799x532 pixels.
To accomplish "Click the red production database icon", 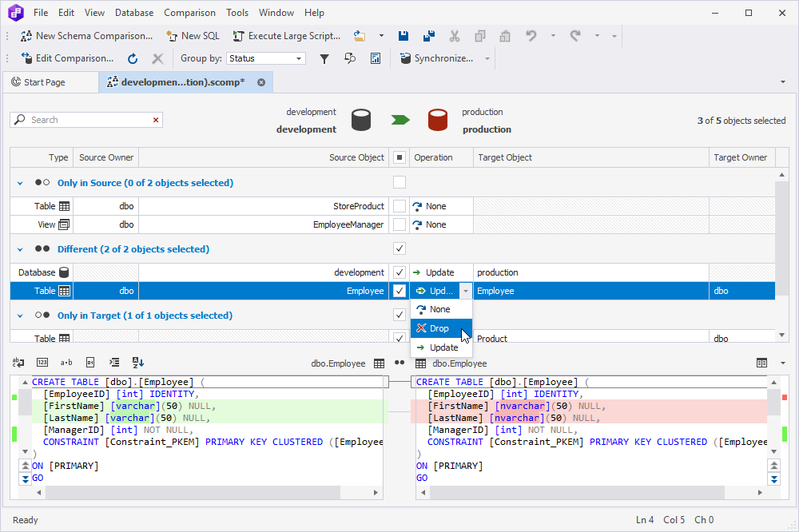I will click(x=438, y=121).
